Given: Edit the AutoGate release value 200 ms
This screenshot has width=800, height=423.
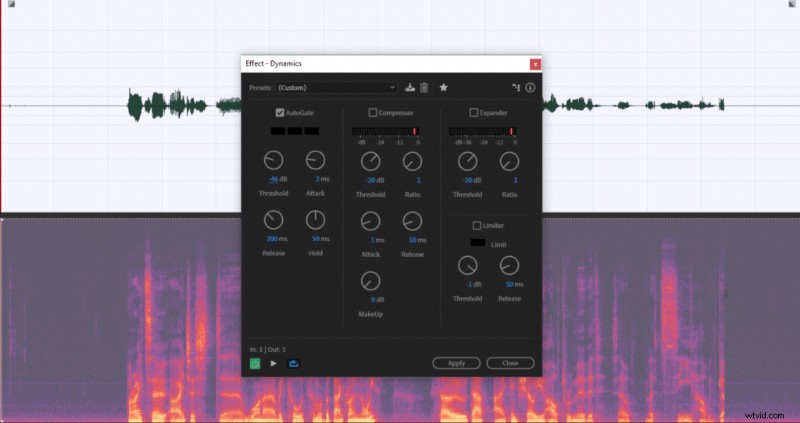Looking at the screenshot, I should (x=272, y=239).
